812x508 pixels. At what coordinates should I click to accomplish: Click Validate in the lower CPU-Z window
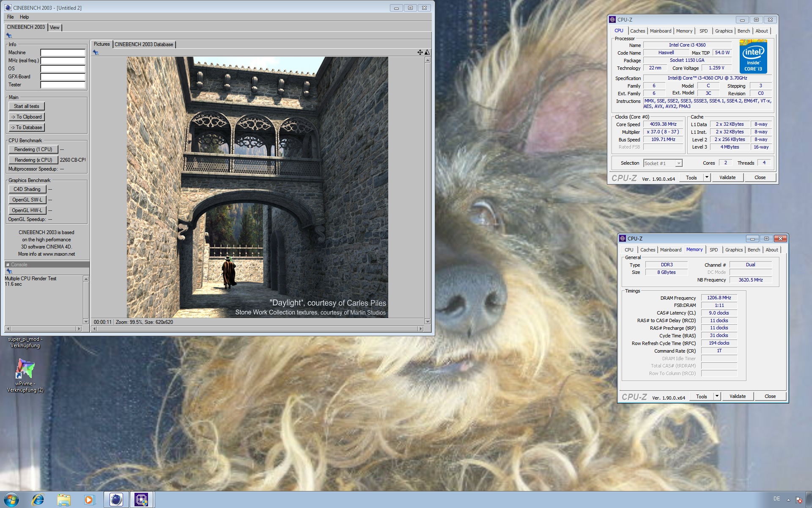click(738, 396)
